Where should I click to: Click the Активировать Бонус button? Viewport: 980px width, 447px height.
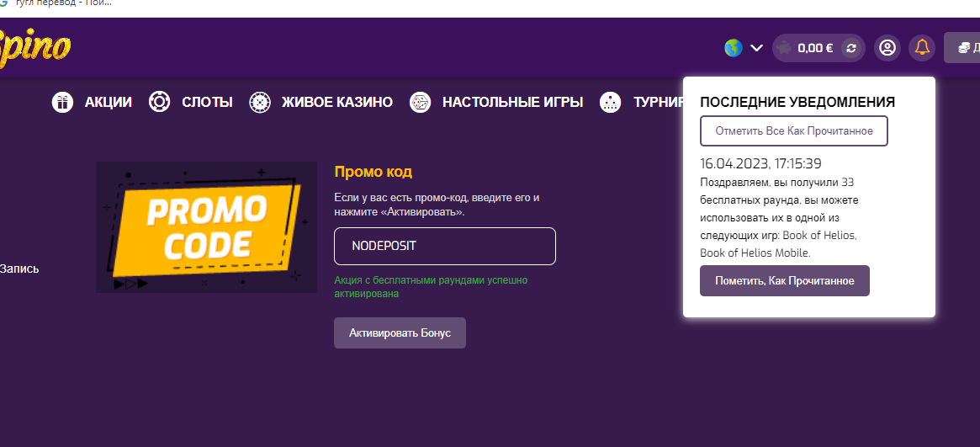(x=400, y=333)
